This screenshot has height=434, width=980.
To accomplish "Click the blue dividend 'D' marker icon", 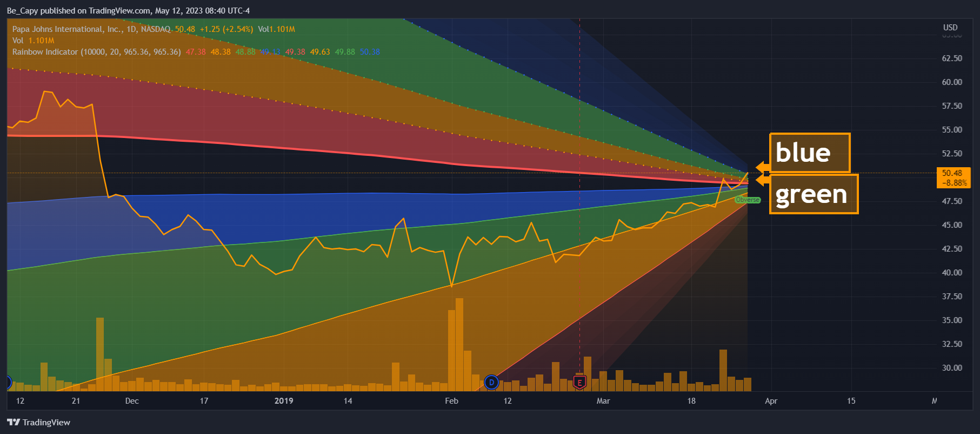I will (491, 383).
